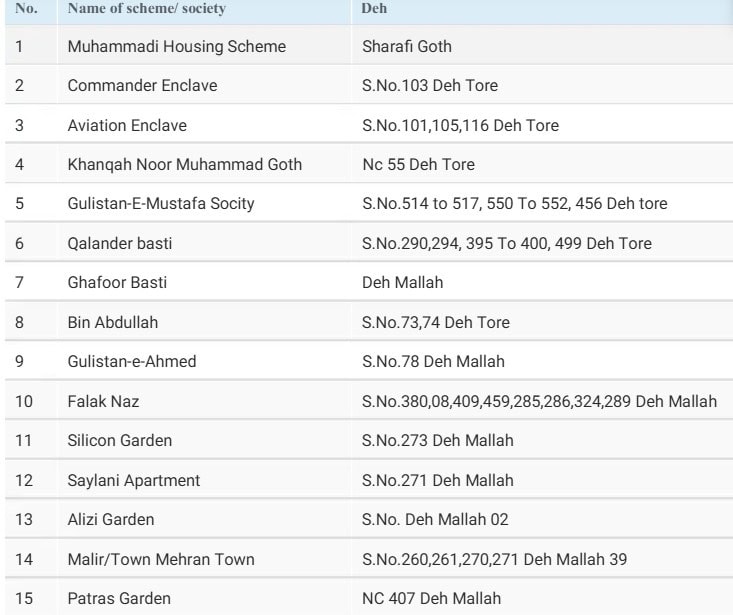This screenshot has width=733, height=615.
Task: Click the "Name of scheme/ society" header
Action: point(146,9)
